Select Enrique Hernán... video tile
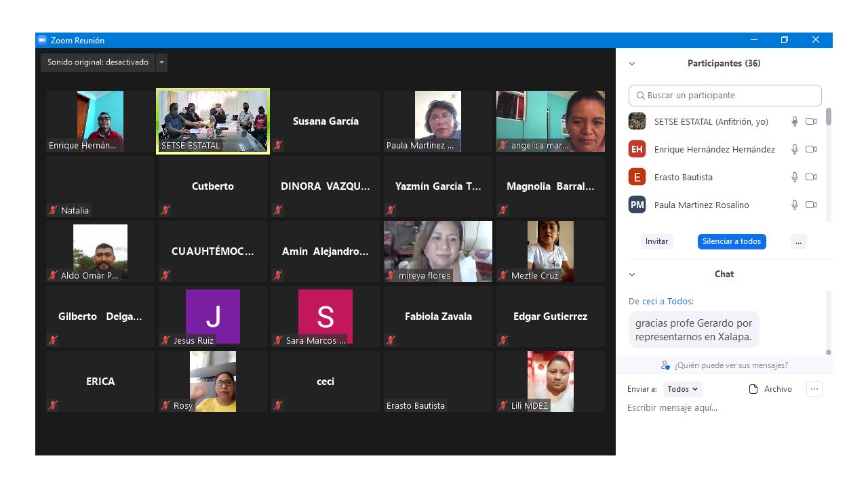Image resolution: width=868 pixels, height=488 pixels. click(x=100, y=121)
